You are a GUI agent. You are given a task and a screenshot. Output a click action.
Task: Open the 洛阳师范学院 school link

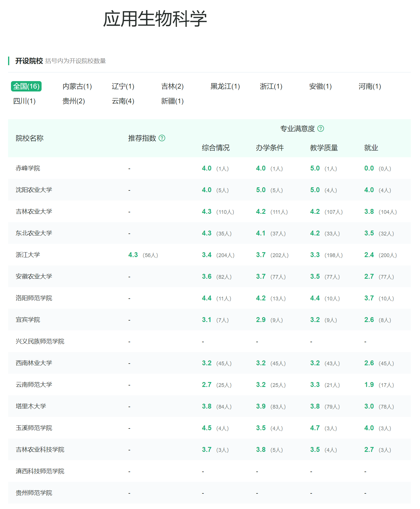(x=34, y=298)
